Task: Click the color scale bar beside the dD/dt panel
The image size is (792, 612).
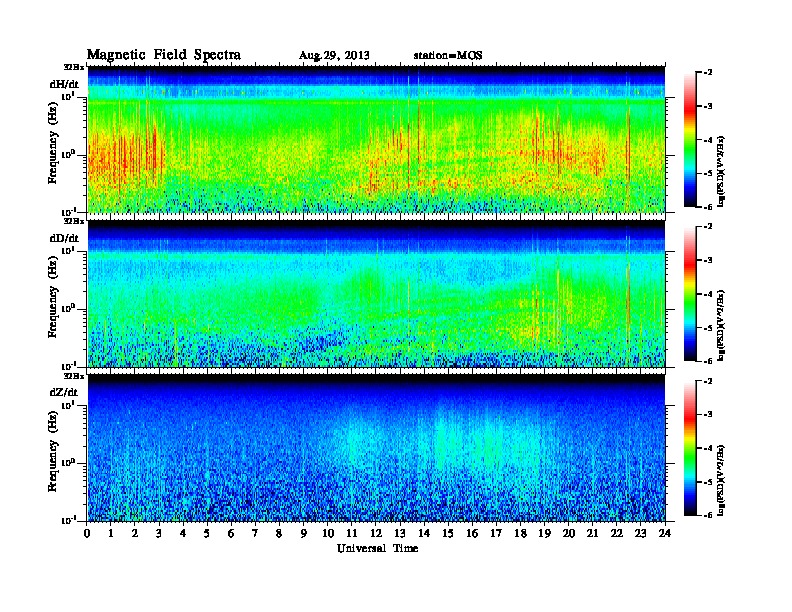Action: 690,293
